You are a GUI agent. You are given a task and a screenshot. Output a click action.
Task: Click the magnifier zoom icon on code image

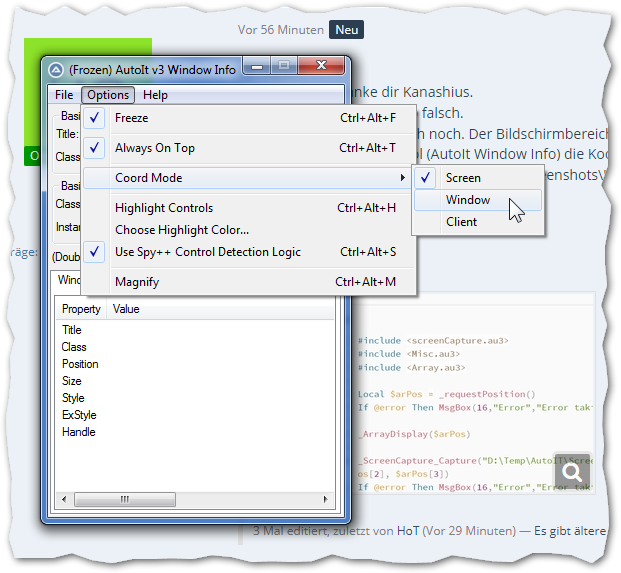pos(574,472)
